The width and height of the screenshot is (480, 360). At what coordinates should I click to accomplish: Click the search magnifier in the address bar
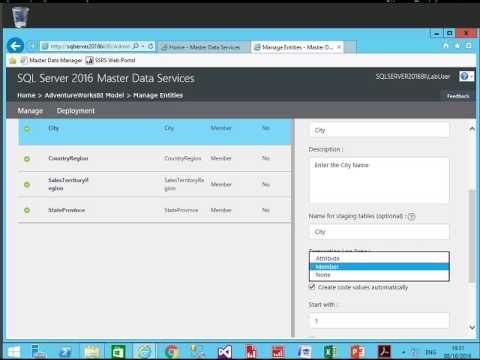coord(136,46)
